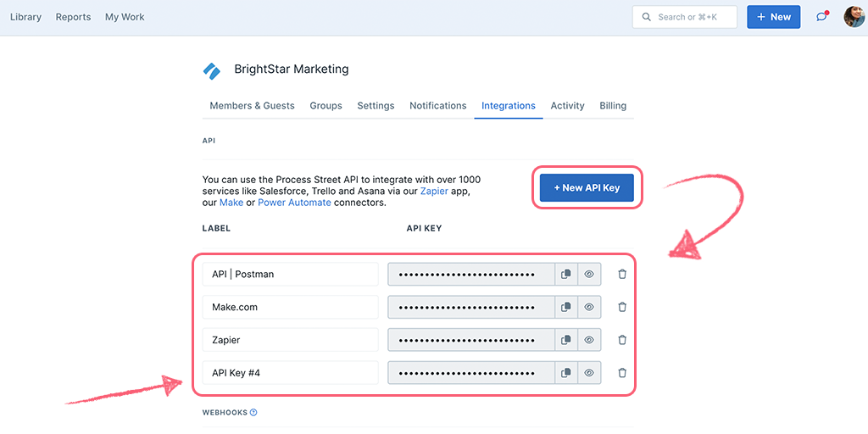
Task: Click the masked API | Postman key field
Action: click(471, 274)
